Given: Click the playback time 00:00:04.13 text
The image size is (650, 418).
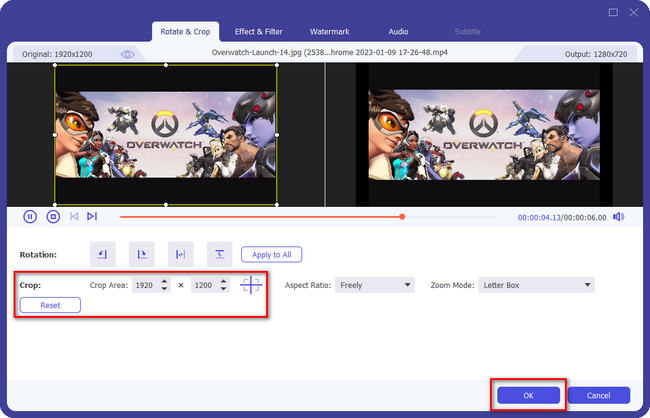Looking at the screenshot, I should point(539,217).
